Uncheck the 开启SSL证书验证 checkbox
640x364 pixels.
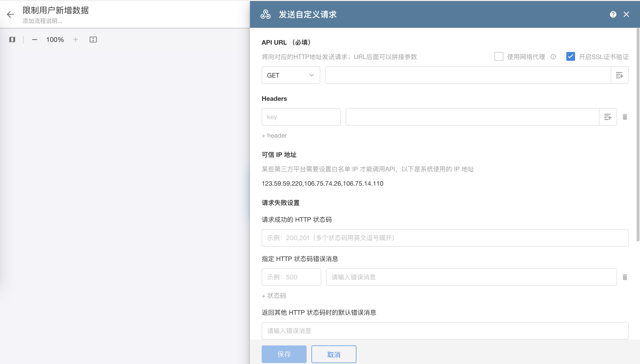point(570,57)
